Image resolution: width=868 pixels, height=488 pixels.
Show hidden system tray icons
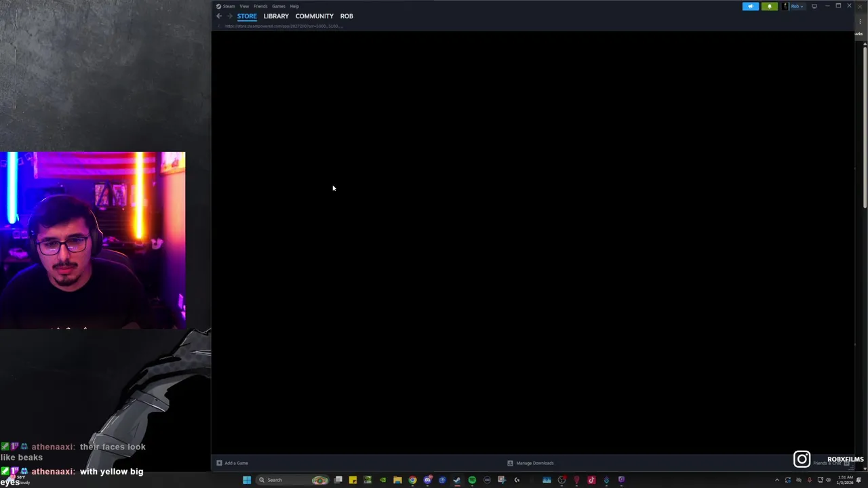[x=777, y=480]
